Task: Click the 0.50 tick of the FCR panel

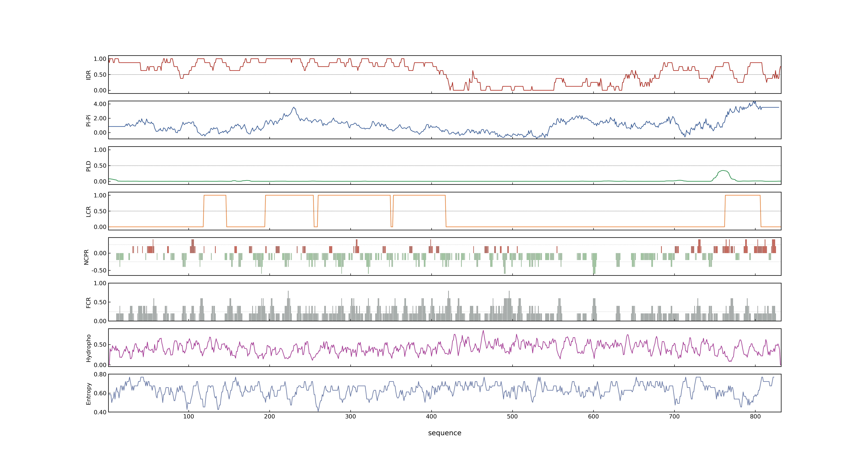Action: point(100,302)
